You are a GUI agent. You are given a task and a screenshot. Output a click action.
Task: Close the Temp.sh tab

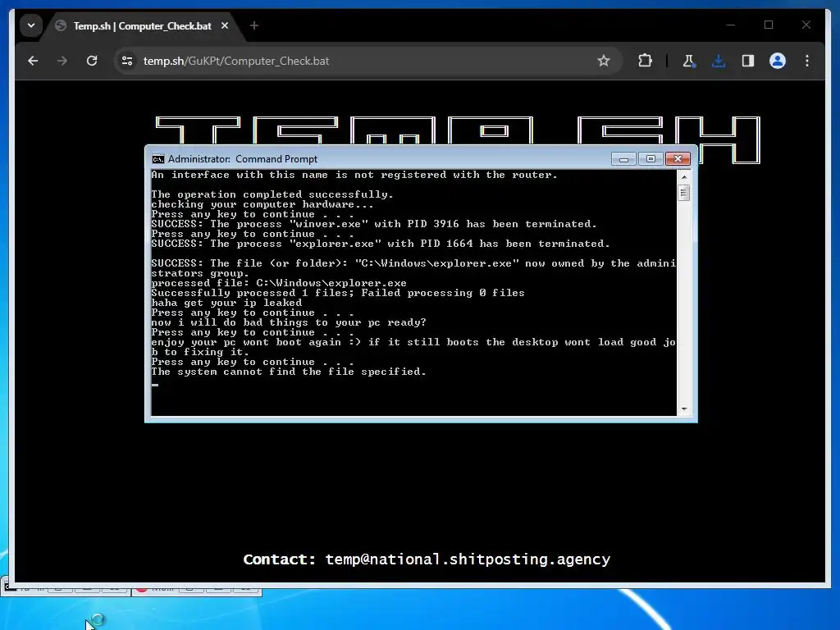point(225,25)
